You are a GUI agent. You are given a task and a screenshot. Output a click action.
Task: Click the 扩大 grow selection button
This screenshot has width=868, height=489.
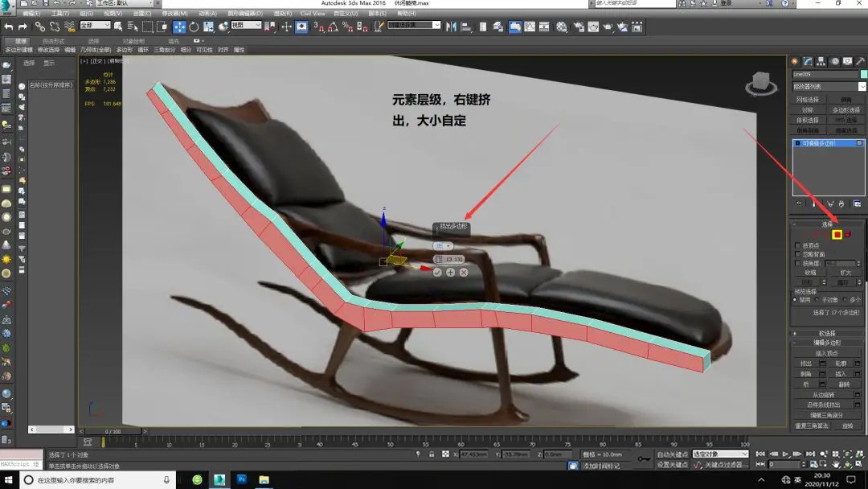(x=845, y=273)
